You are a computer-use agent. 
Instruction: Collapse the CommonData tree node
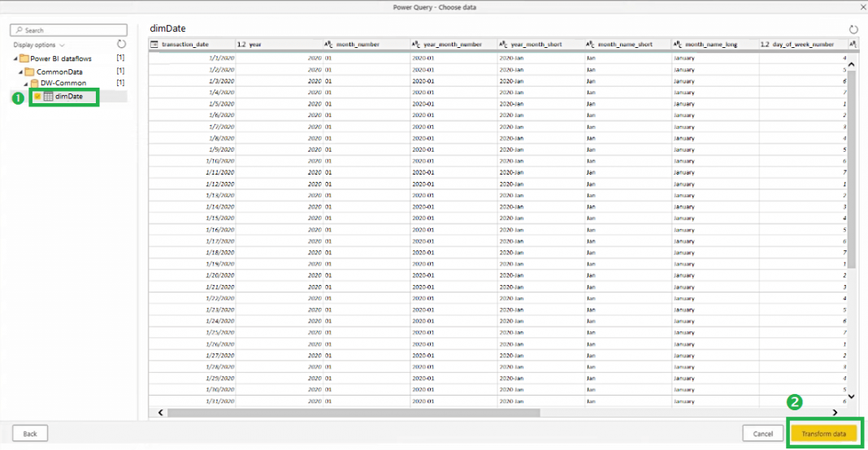pos(21,71)
